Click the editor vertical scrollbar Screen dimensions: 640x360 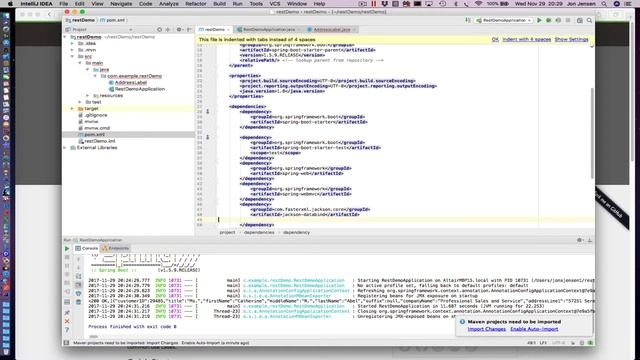click(592, 133)
